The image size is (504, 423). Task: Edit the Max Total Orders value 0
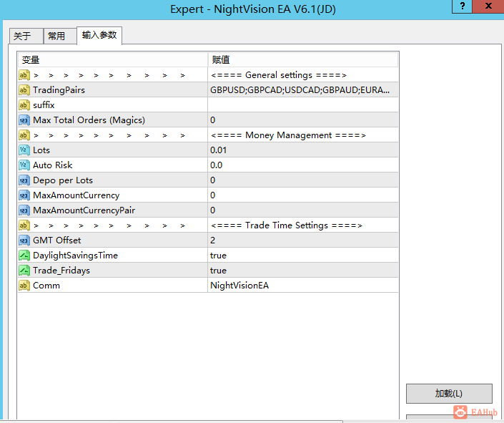click(303, 120)
